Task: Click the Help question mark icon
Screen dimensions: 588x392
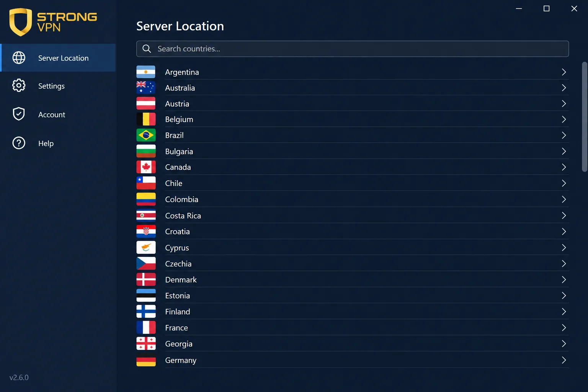Action: (x=19, y=143)
